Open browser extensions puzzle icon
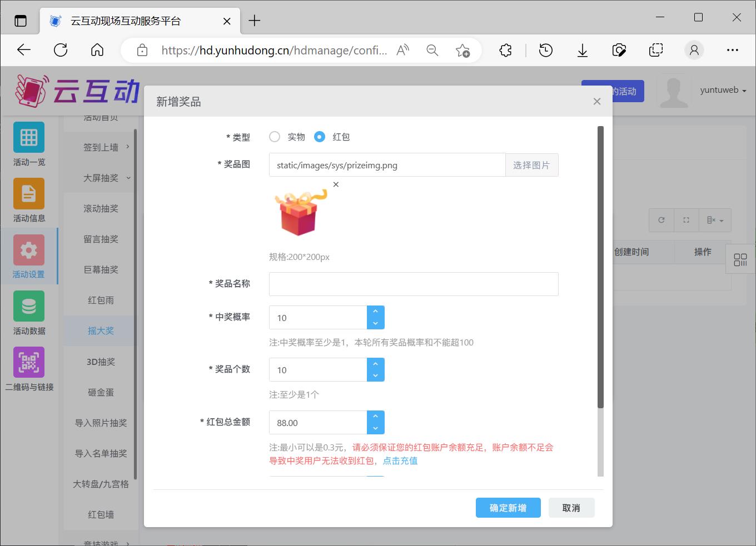This screenshot has height=546, width=756. tap(505, 50)
